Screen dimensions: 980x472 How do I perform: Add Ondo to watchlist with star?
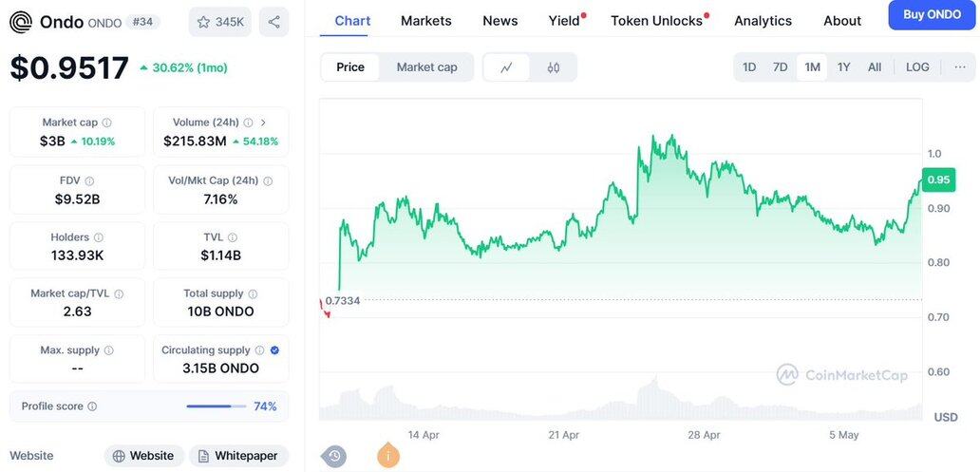point(219,22)
